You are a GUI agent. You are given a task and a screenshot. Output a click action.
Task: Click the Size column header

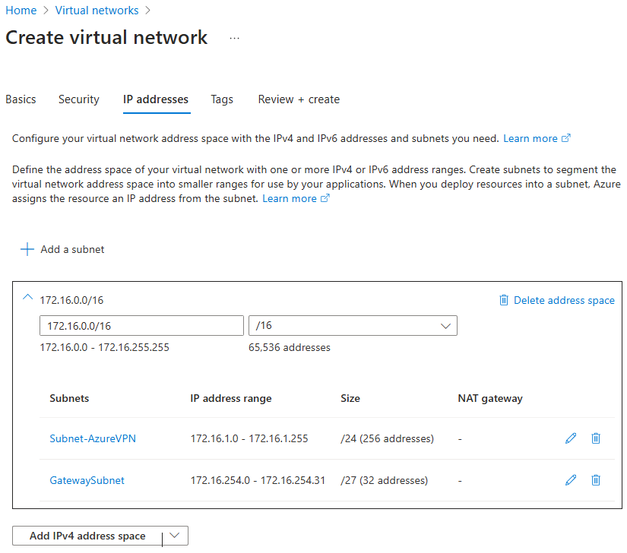coord(350,398)
